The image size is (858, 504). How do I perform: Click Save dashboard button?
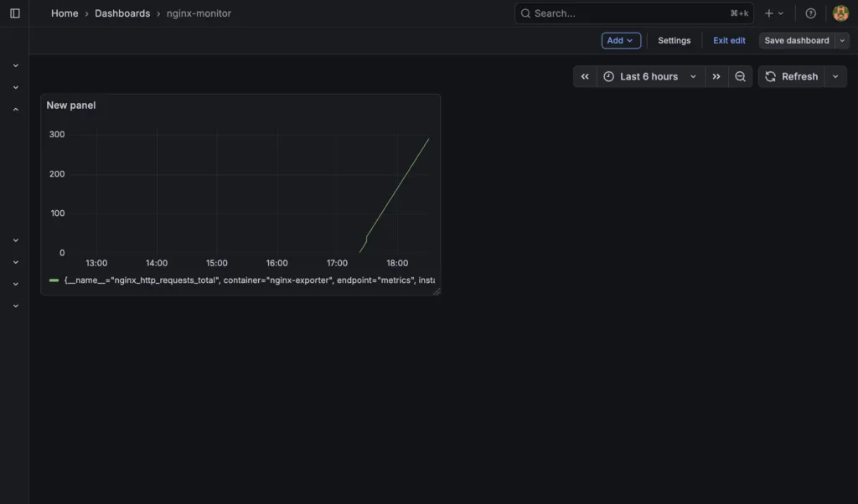(x=796, y=40)
